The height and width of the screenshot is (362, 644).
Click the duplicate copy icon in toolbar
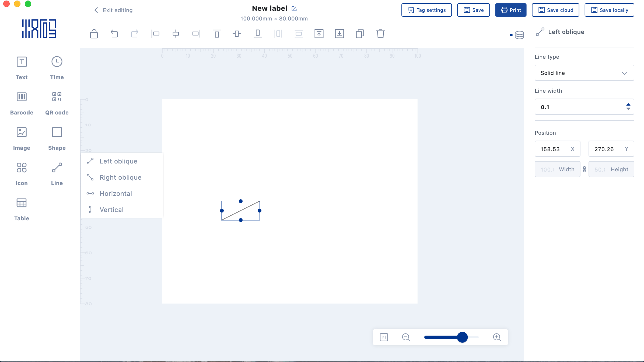(360, 34)
